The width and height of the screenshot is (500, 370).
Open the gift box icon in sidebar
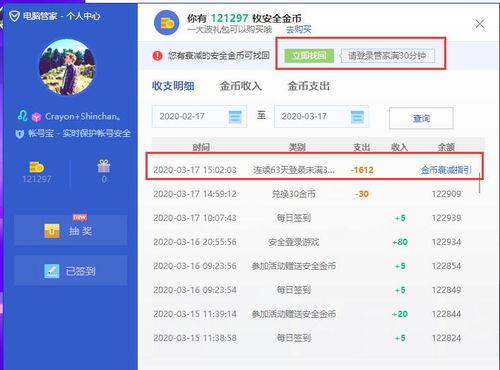(x=104, y=166)
